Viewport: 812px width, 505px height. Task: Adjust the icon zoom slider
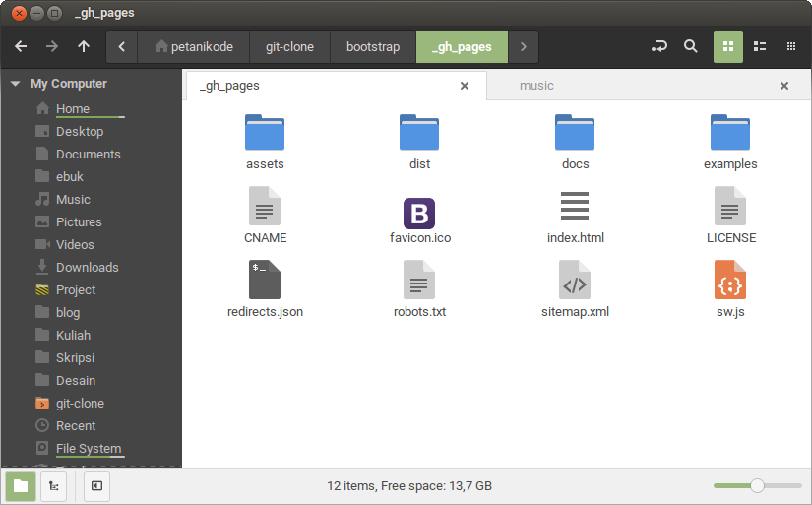[x=757, y=486]
